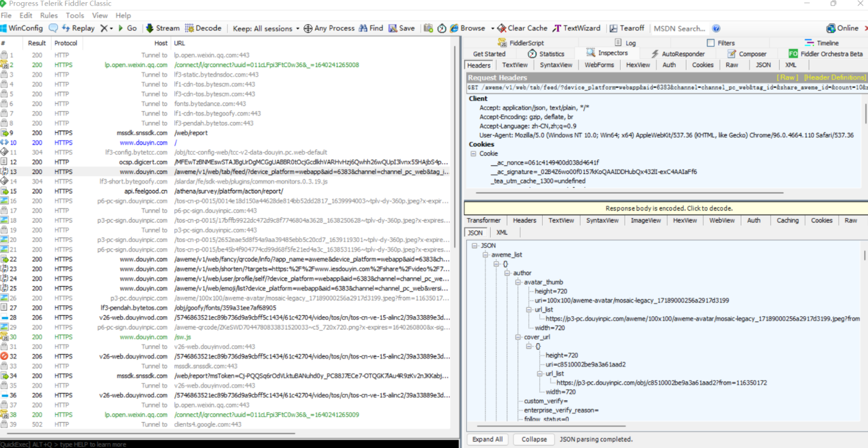The height and width of the screenshot is (448, 868).
Task: Select session 39 with 502 result
Action: 225,424
